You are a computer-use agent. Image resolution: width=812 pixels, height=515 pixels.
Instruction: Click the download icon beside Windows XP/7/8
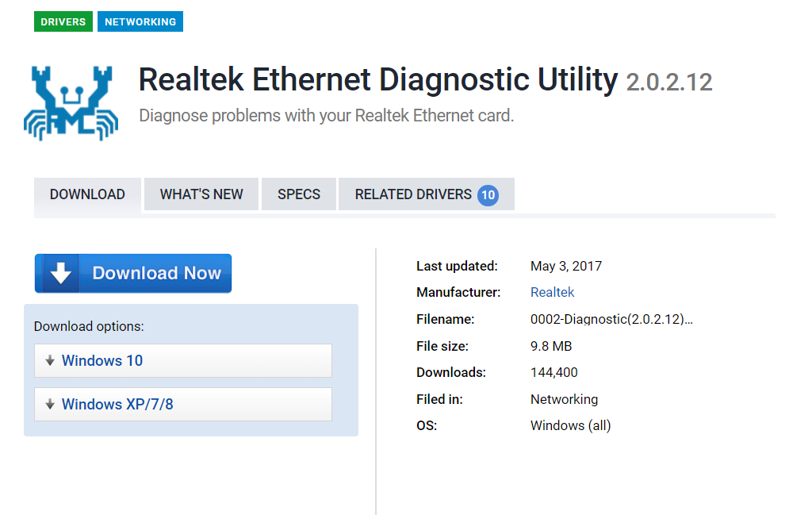pos(49,404)
